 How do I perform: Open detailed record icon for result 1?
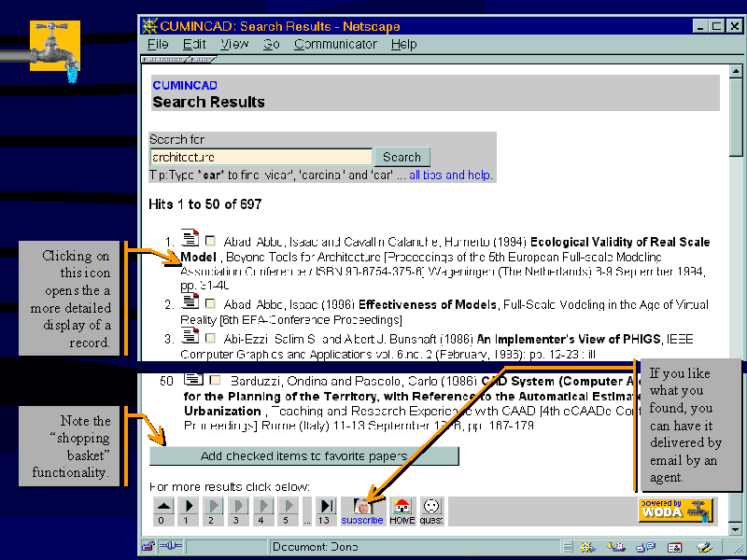coord(190,239)
